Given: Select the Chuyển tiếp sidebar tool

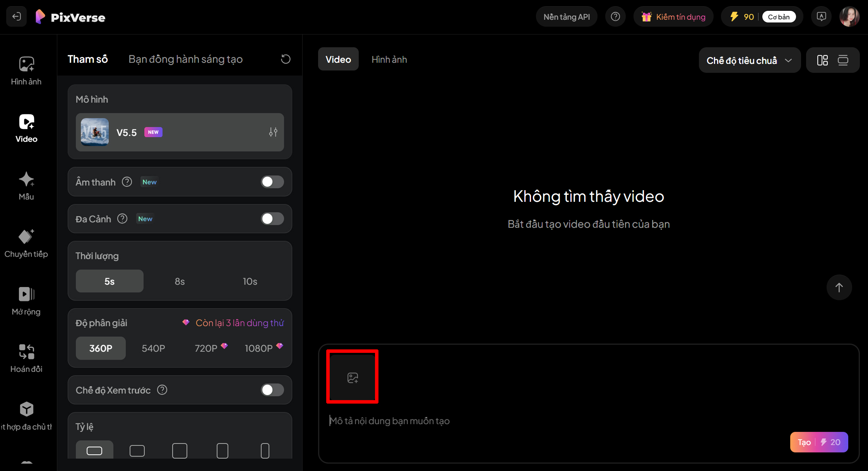Looking at the screenshot, I should [26, 243].
